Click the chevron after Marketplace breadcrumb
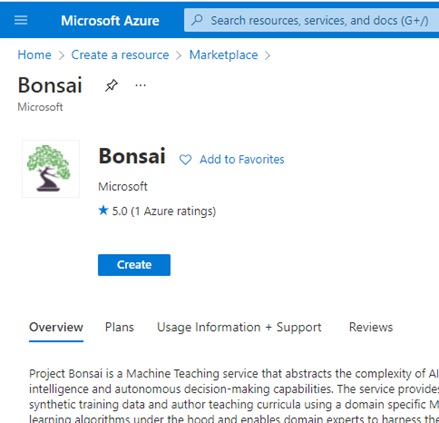The width and height of the screenshot is (439, 423). click(267, 55)
